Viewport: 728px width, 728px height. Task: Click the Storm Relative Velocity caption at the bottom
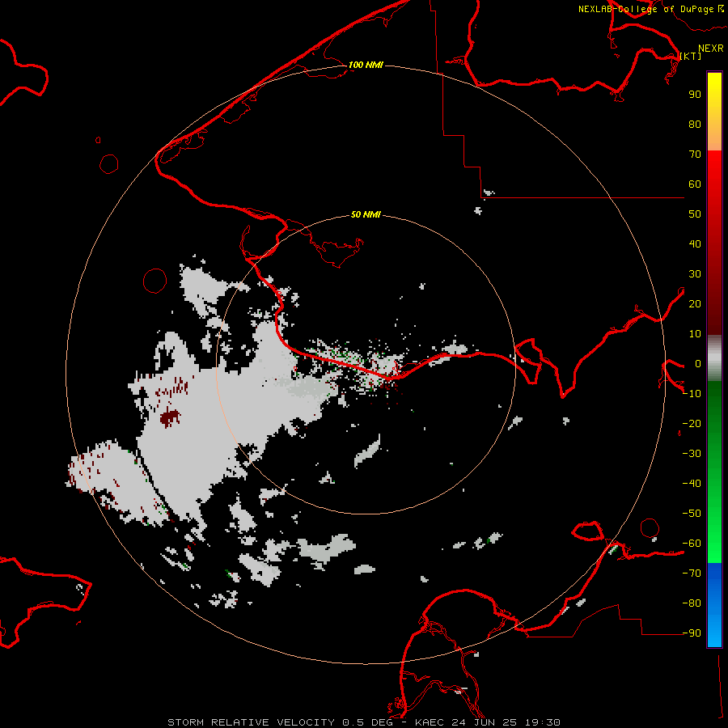pyautogui.click(x=363, y=722)
